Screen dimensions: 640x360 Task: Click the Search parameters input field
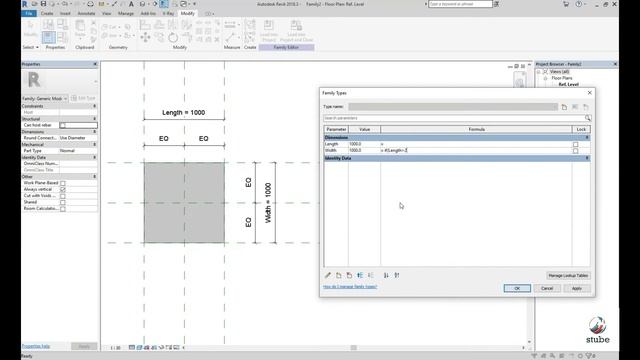point(454,118)
